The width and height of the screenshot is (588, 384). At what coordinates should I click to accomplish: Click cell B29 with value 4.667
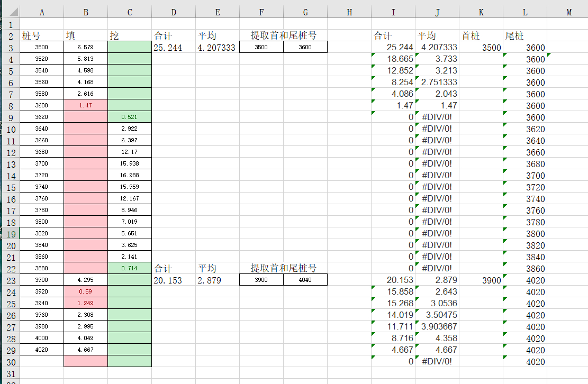click(86, 350)
